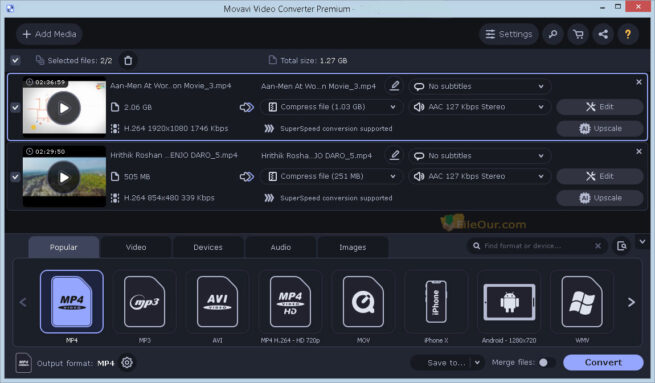The image size is (655, 383).
Task: Remove the Hrithik Roshan file with X
Action: coord(639,151)
